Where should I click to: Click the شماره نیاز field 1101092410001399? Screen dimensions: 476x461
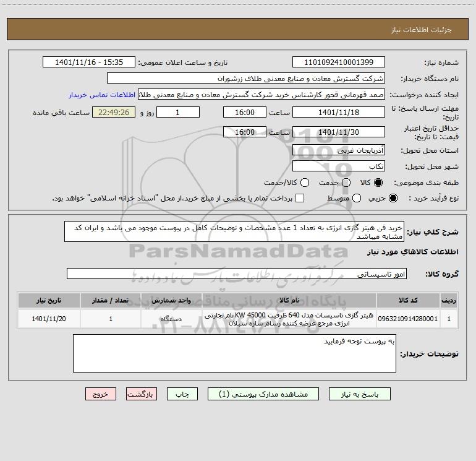coord(339,62)
